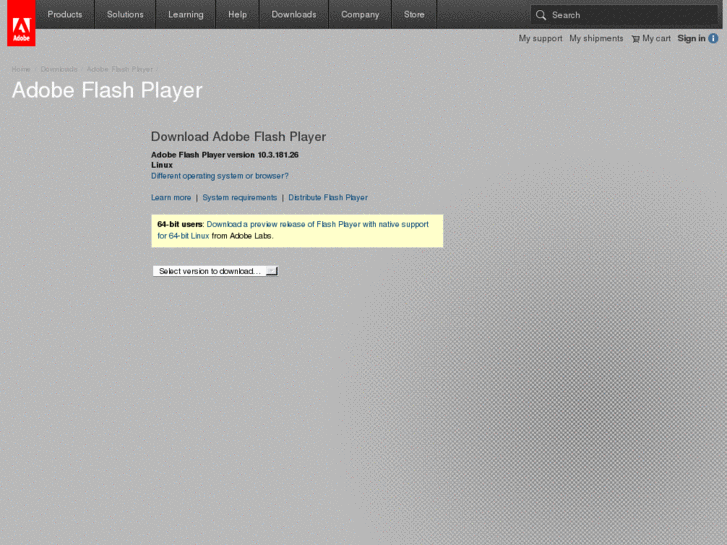The image size is (727, 545).
Task: Click 'Different operating system or browser?' link
Action: [x=220, y=176]
